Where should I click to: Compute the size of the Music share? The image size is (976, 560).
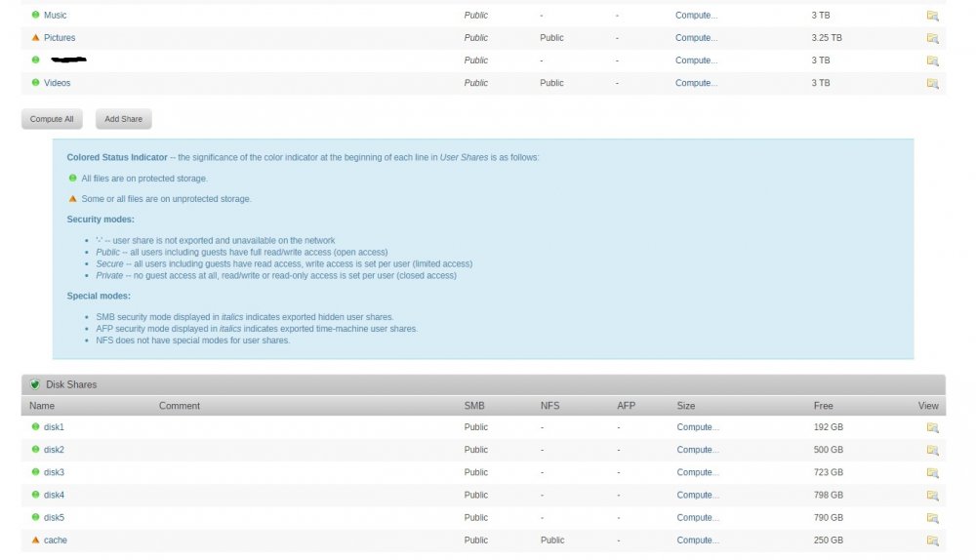pos(696,15)
